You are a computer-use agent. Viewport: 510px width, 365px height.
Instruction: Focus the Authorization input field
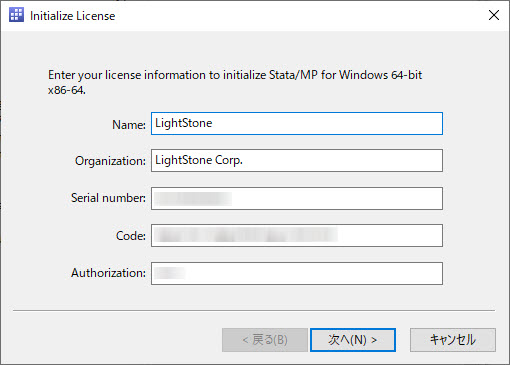tap(297, 273)
